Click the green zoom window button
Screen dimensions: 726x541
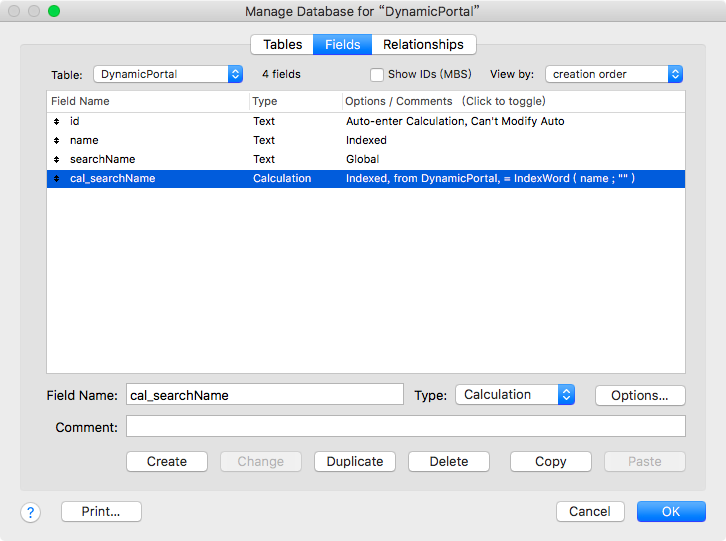[x=54, y=11]
